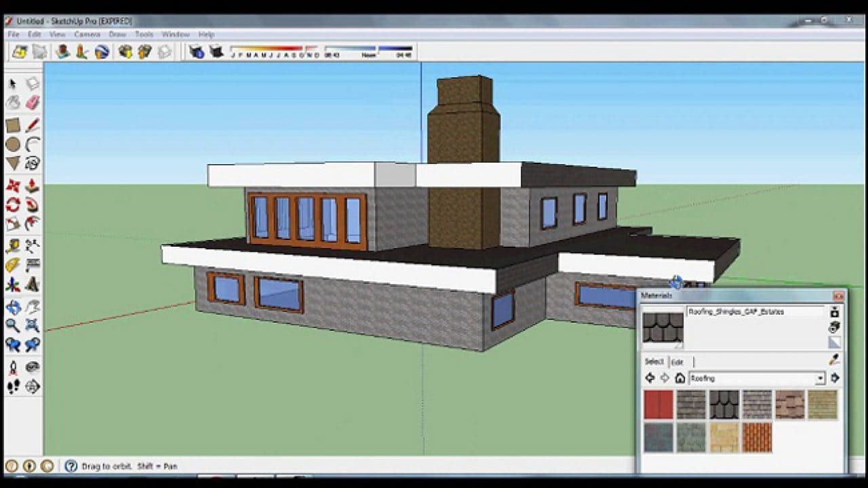The height and width of the screenshot is (488, 868).
Task: Sample a material with the eyedropper in Materials
Action: point(833,359)
